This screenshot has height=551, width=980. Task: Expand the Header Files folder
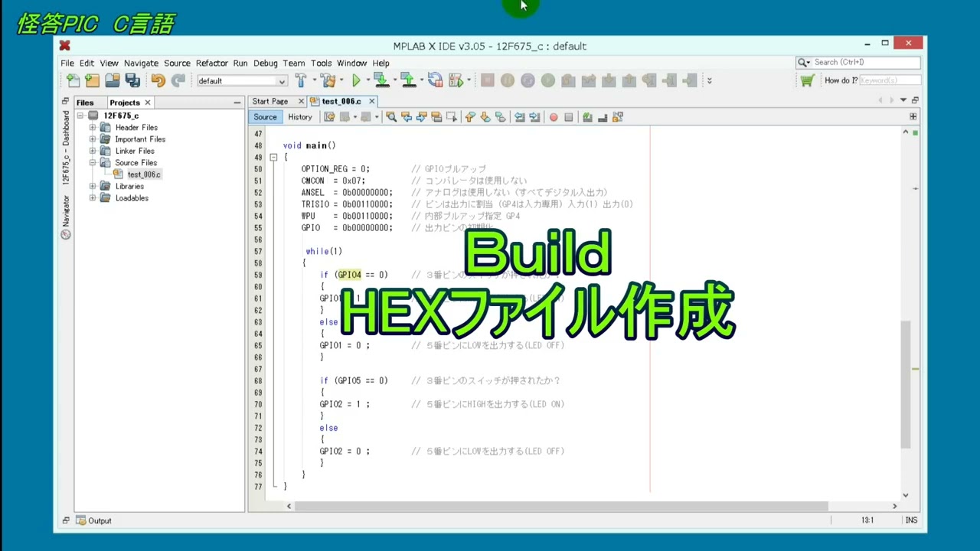93,128
